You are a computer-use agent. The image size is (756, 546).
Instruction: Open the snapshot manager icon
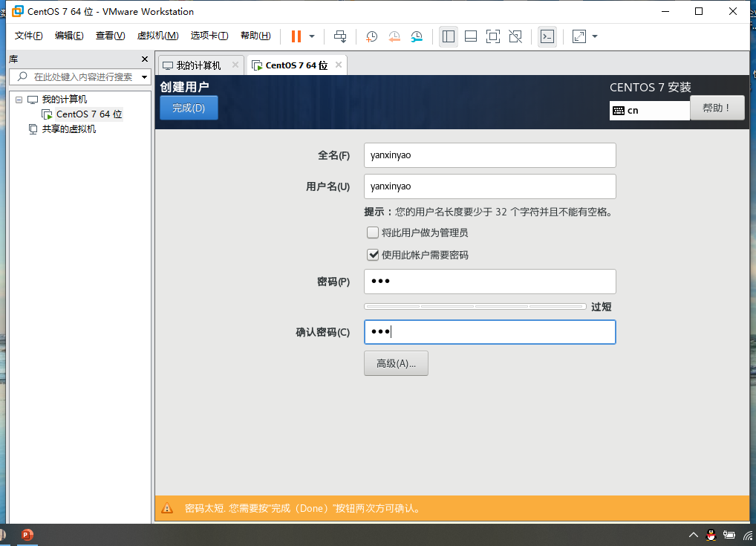coord(417,36)
